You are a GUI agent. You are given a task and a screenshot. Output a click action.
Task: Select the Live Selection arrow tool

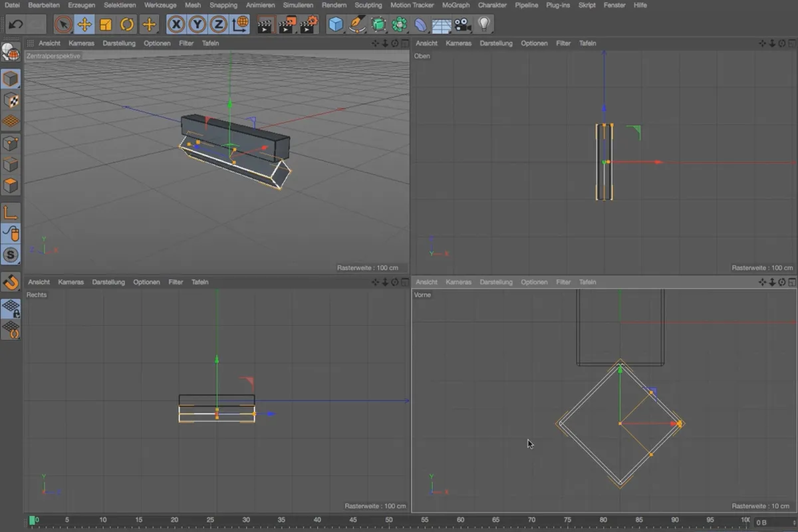[63, 25]
